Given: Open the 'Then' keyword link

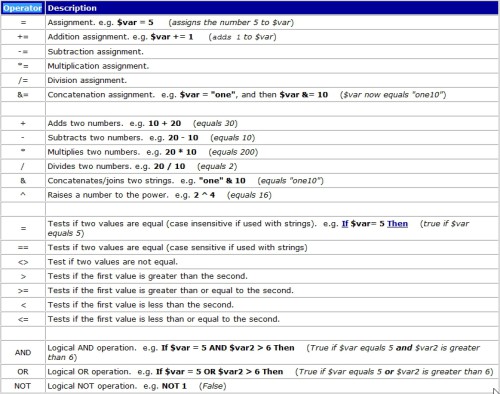Looking at the screenshot, I should pyautogui.click(x=397, y=224).
